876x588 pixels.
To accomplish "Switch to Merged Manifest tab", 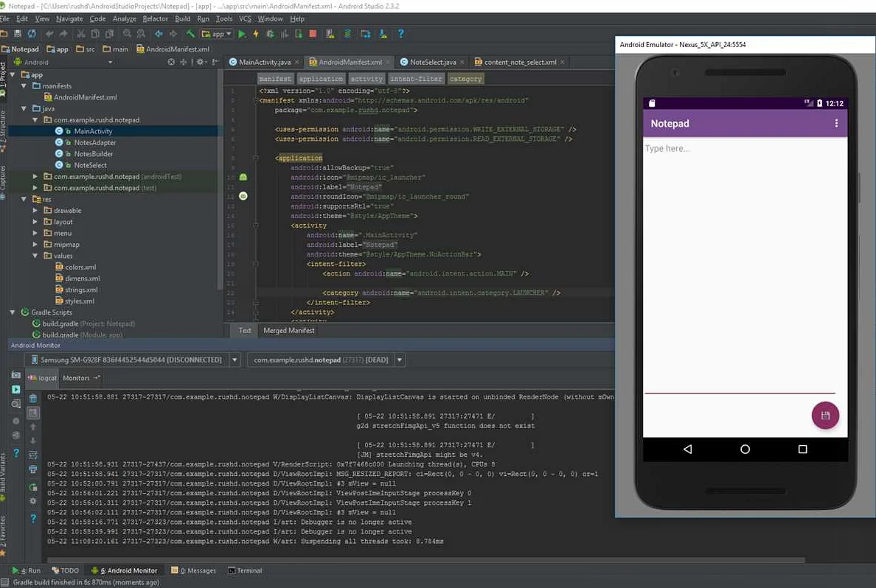I will (289, 331).
